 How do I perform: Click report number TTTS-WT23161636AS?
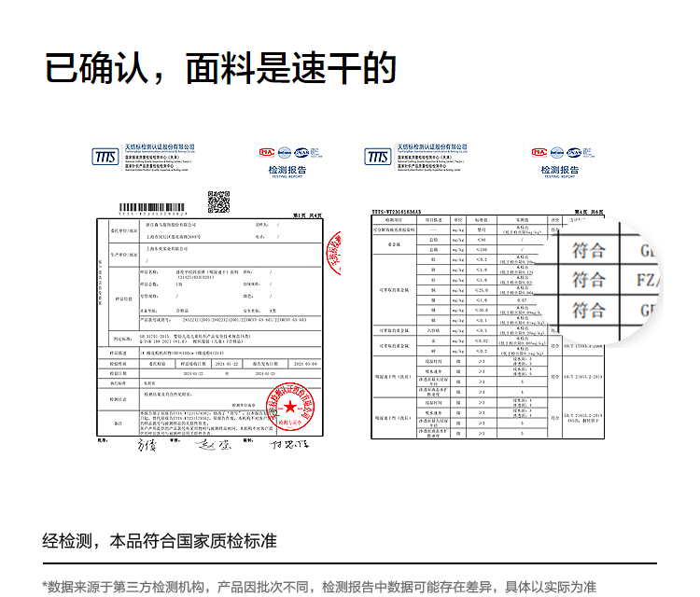397,212
